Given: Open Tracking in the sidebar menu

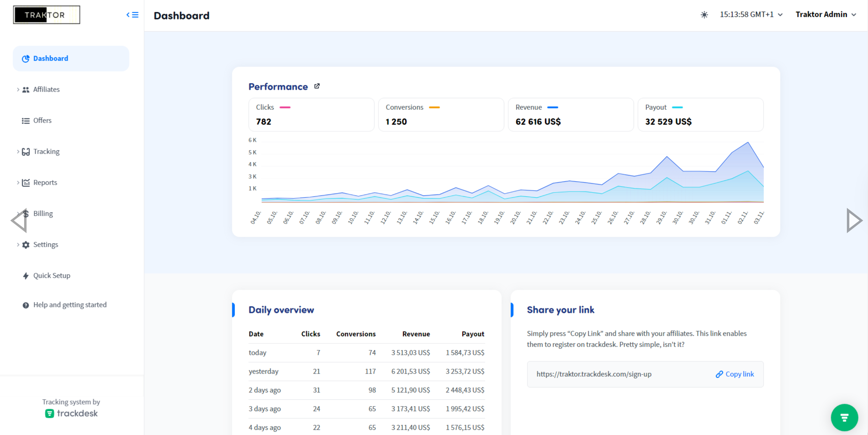Looking at the screenshot, I should pos(46,152).
